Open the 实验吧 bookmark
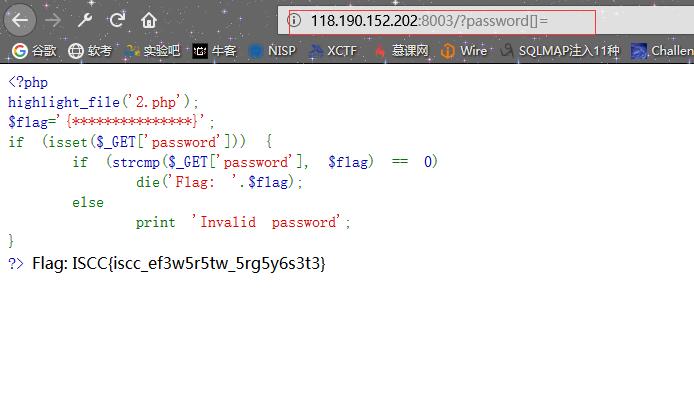Viewport: 694px width, 403px height. point(152,51)
